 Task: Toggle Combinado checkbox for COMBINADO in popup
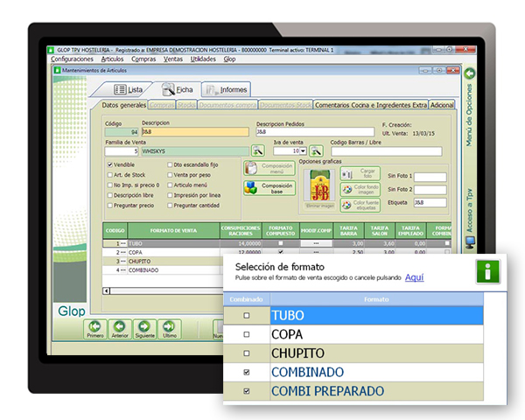coord(247,372)
